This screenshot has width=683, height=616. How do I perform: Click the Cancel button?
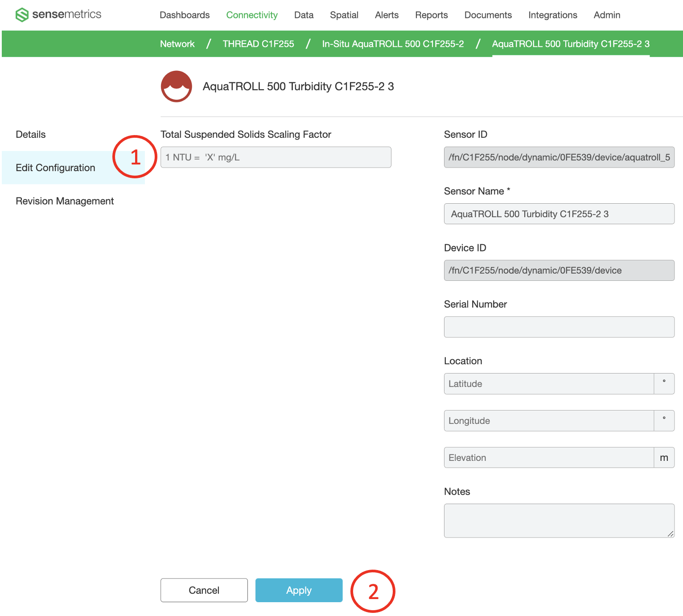[204, 590]
